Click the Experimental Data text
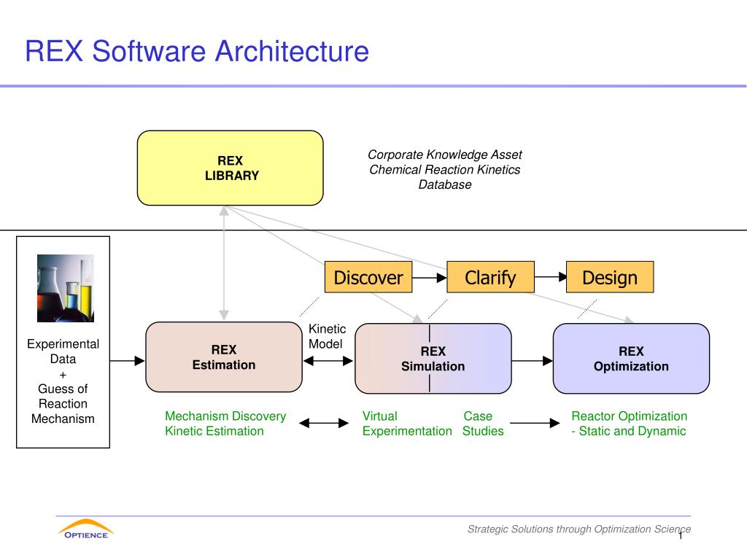Image resolution: width=747 pixels, height=560 pixels. point(63,351)
